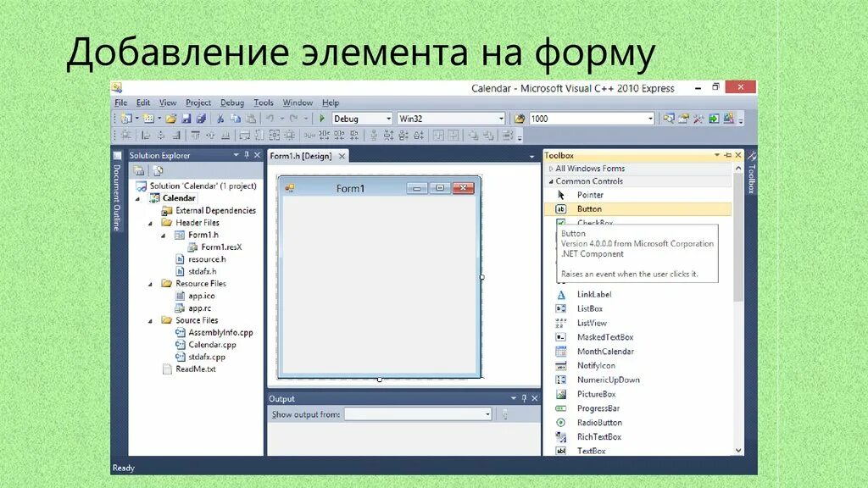Click the Undo arrow icon
The height and width of the screenshot is (488, 868).
coord(270,119)
